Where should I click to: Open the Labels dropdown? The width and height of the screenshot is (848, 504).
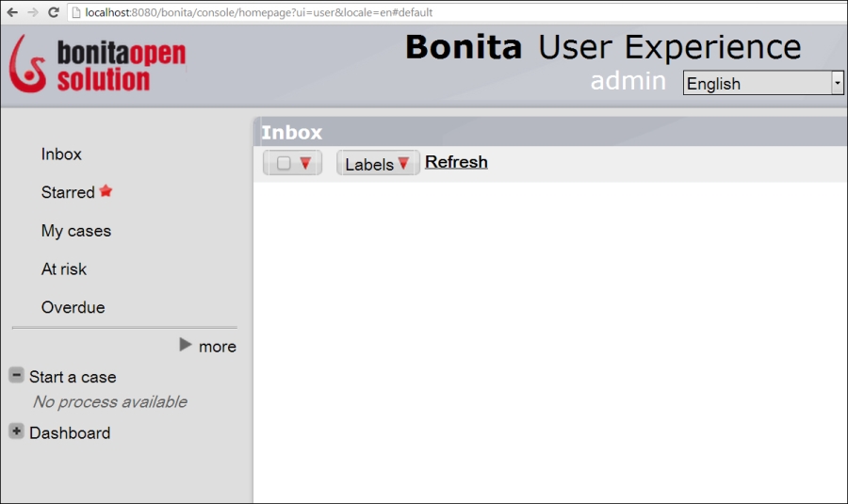(378, 163)
